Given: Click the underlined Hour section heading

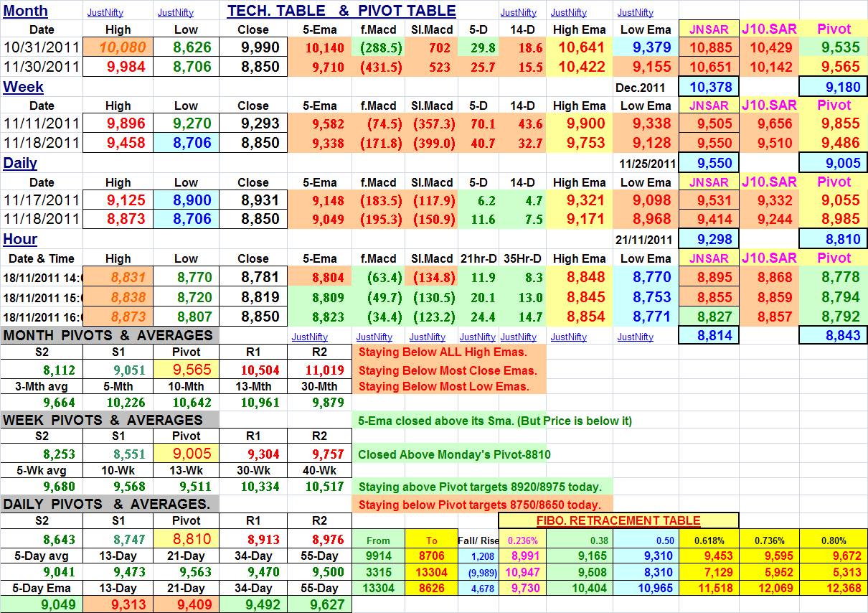Looking at the screenshot, I should [x=20, y=239].
